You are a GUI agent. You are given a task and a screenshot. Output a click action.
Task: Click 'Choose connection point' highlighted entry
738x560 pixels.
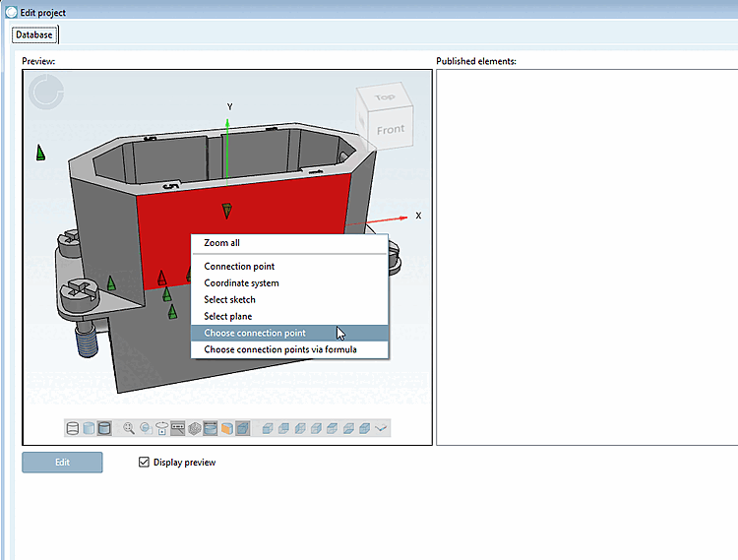255,334
